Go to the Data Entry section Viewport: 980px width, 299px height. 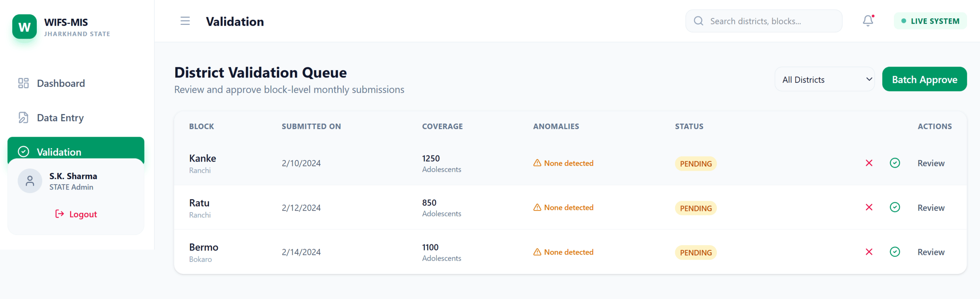[x=60, y=118]
